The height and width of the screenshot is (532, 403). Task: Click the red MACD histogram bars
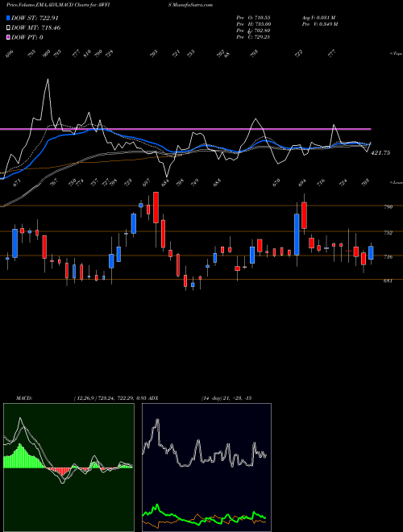[61, 472]
